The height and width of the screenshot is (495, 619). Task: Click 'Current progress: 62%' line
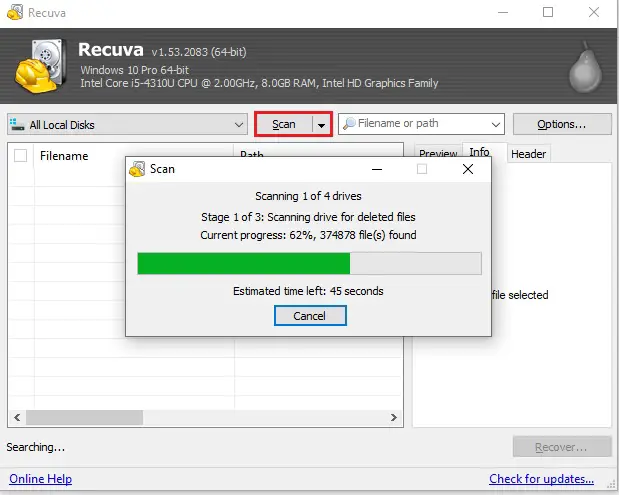coord(308,235)
